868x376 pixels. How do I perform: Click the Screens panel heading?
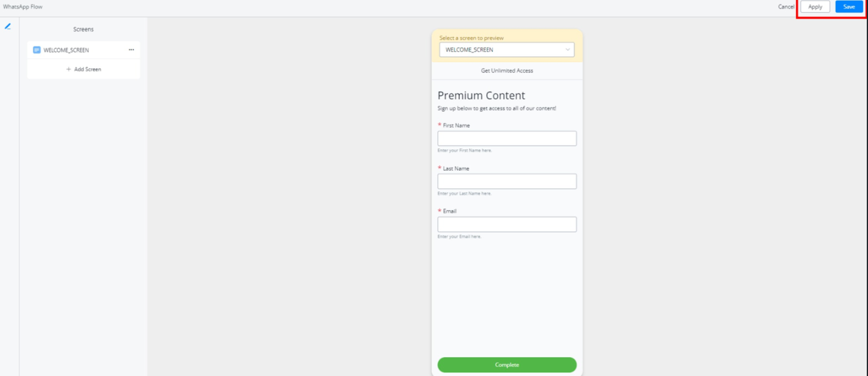83,29
